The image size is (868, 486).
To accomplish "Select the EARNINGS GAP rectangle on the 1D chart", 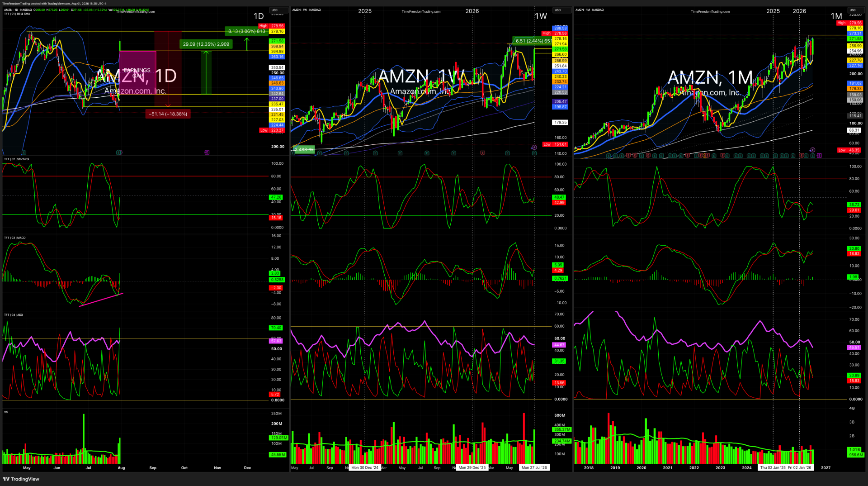I will coord(137,72).
